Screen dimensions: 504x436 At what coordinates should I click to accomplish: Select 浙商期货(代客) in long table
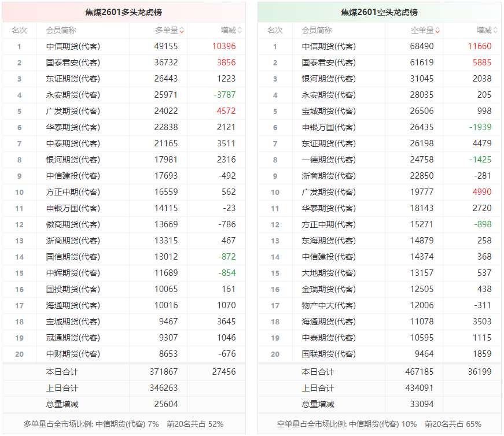point(73,241)
